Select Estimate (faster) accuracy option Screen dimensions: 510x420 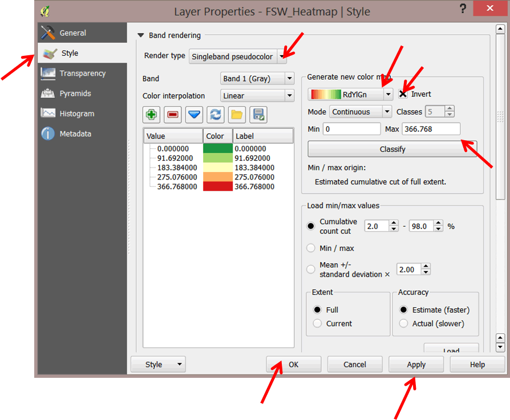click(403, 309)
